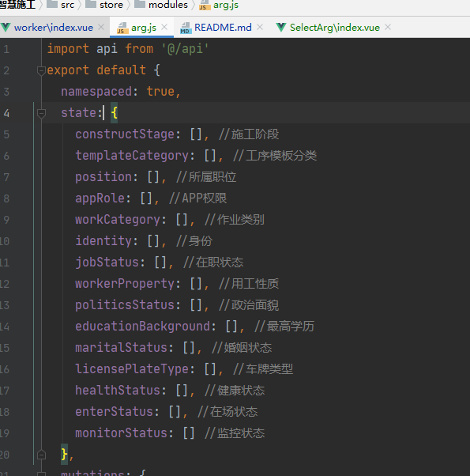Click the 'workCategory' property
The width and height of the screenshot is (470, 476).
pos(118,220)
